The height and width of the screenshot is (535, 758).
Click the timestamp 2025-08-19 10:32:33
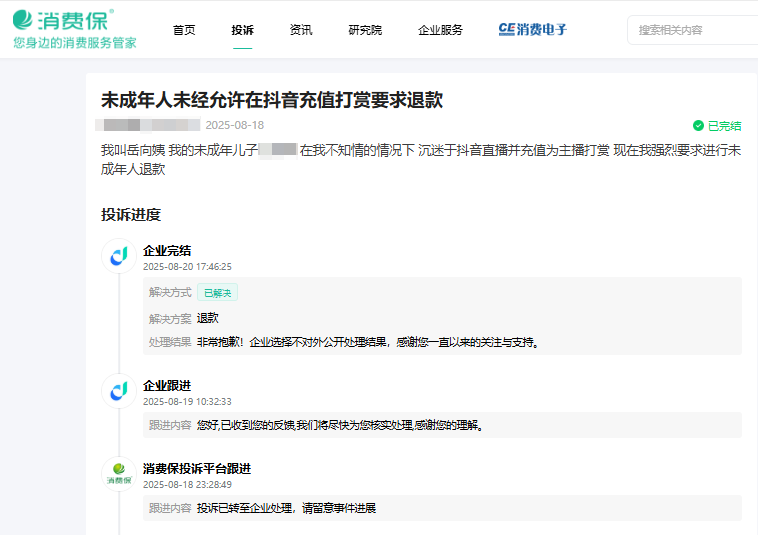click(x=187, y=402)
